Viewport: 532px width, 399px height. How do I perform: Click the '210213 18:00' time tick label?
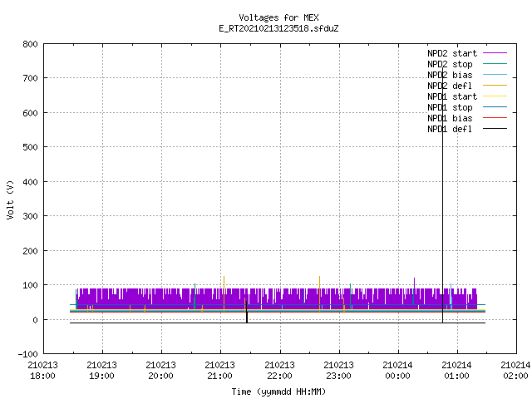tap(42, 371)
